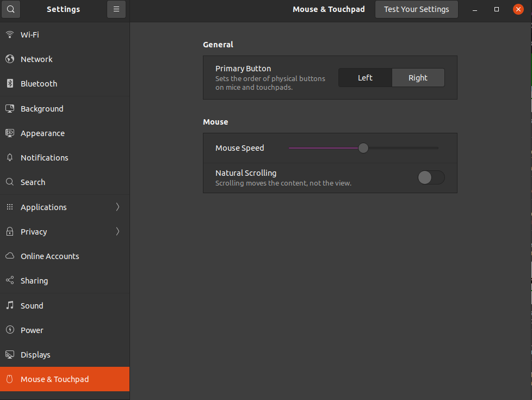Image resolution: width=532 pixels, height=400 pixels.
Task: Go to Power settings
Action: [65, 330]
